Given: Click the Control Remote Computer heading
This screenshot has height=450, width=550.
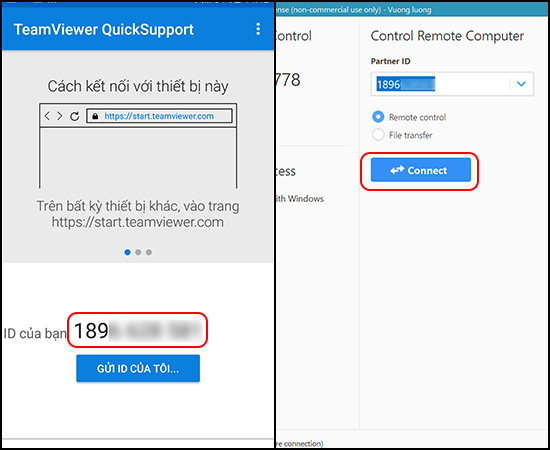Looking at the screenshot, I should (x=447, y=36).
